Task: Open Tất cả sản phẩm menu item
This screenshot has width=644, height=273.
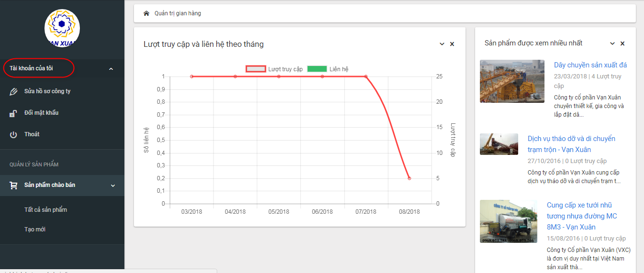Action: pyautogui.click(x=45, y=210)
